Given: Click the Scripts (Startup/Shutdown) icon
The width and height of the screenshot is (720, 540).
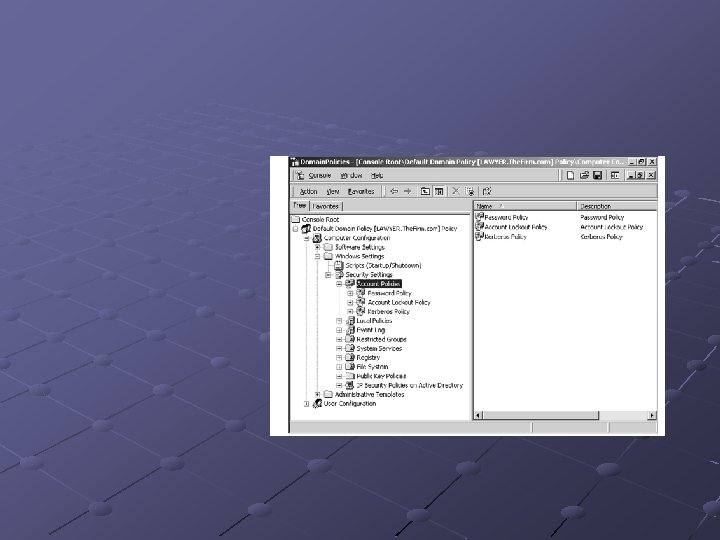Looking at the screenshot, I should 339,265.
